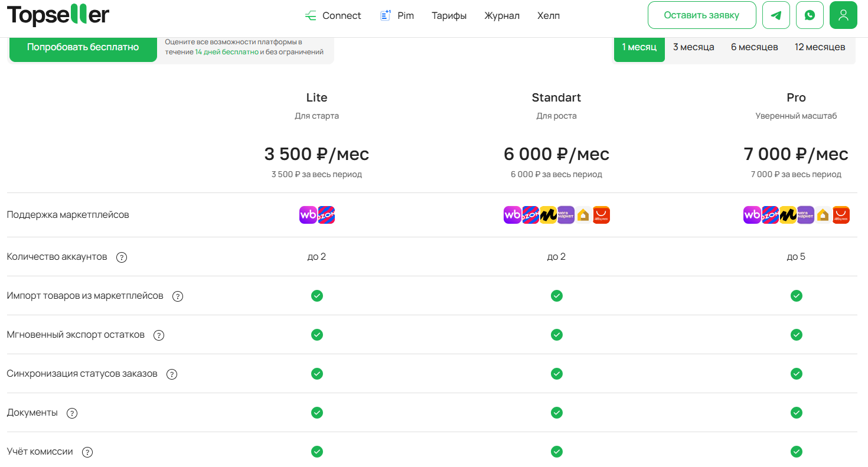
Task: Open Тарифы in the top navigation
Action: [449, 16]
